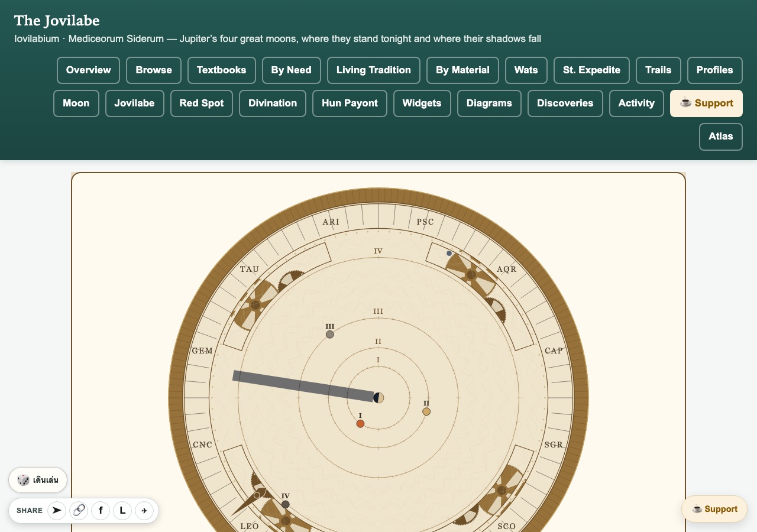Click moon III gray marker on dial

(330, 335)
